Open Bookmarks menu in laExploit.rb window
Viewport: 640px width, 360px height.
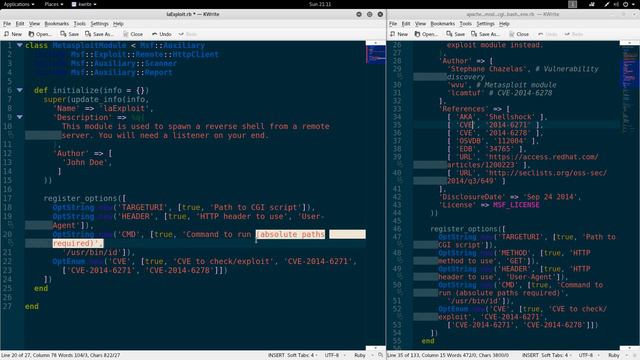coord(57,24)
